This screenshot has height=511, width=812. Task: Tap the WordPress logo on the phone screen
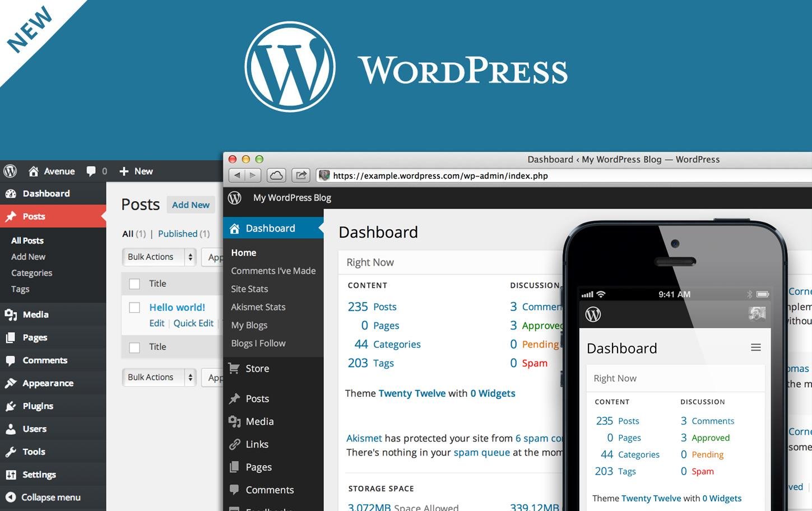point(593,314)
